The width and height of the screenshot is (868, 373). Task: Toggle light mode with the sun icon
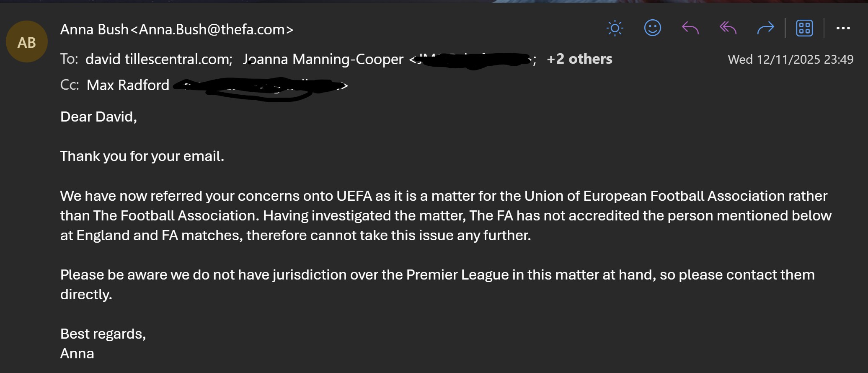(x=615, y=28)
